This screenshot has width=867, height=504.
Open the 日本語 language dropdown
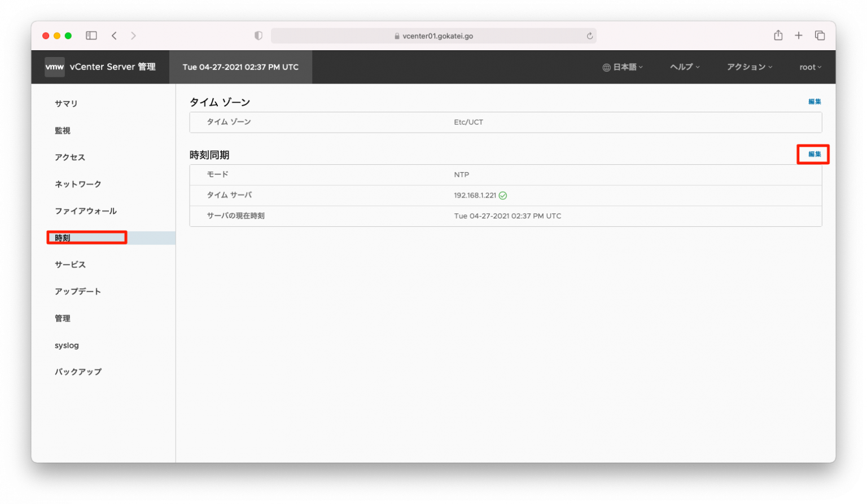[623, 67]
